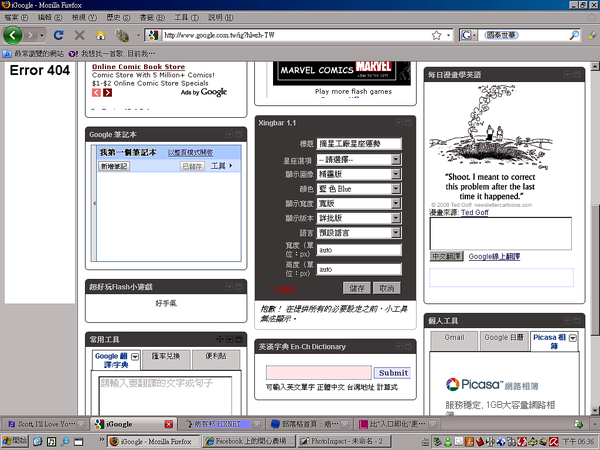The image size is (600, 450).
Task: Open the fourth menu bar item
Action: click(118, 17)
